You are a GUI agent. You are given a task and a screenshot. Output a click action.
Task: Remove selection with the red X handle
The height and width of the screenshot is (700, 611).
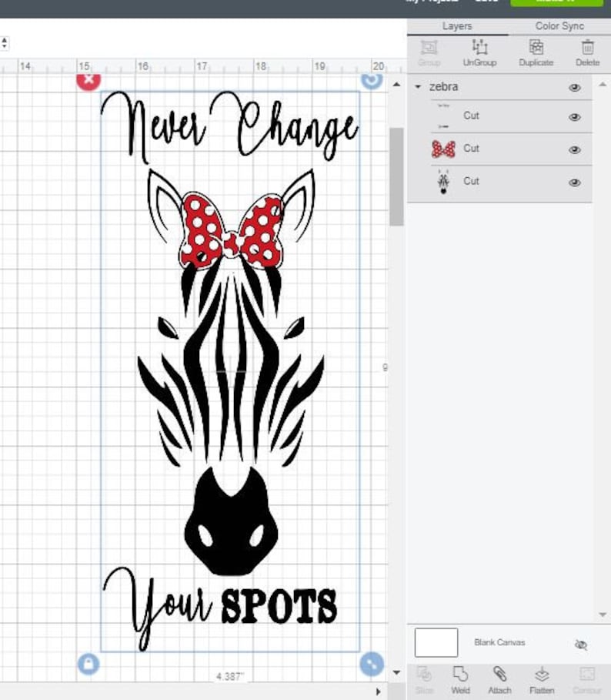pos(88,80)
